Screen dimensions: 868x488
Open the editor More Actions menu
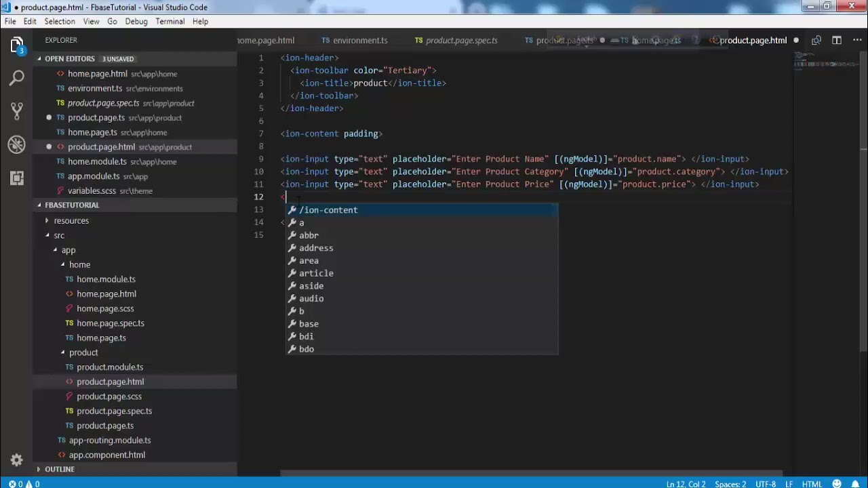pos(856,41)
